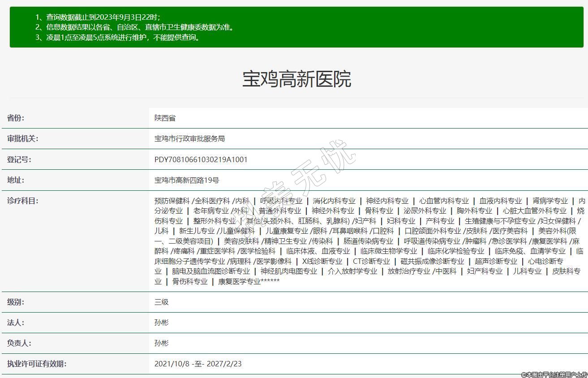Select the province value 陕西省
Screen dimensions: 588x378
(165, 118)
